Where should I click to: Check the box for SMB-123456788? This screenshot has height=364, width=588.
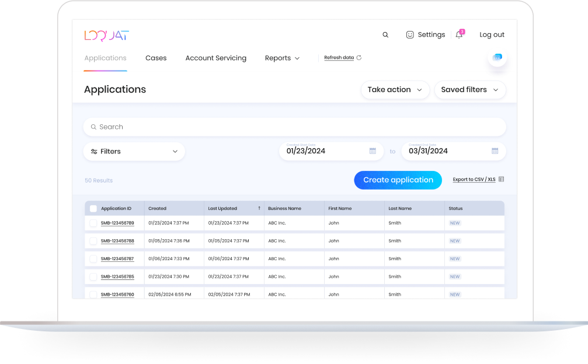[x=93, y=241]
